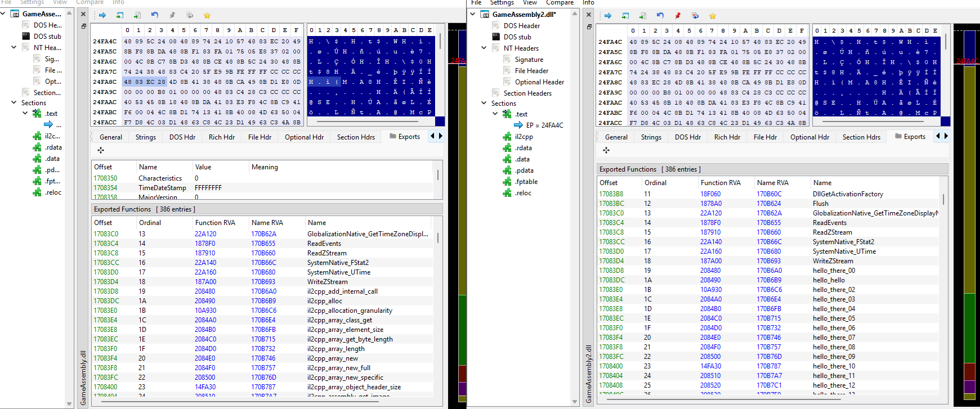Collapse Sections node in GameAssembly2 tree
Viewport: 980px width, 409px height.
pyautogui.click(x=484, y=103)
